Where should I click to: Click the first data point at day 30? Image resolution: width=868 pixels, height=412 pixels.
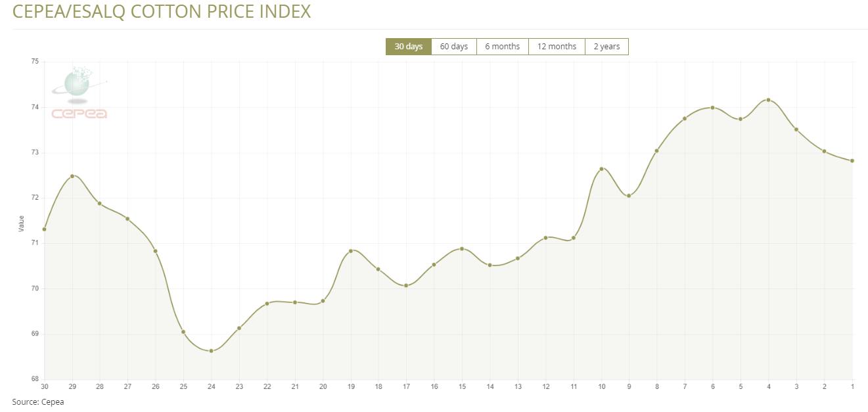coord(44,229)
